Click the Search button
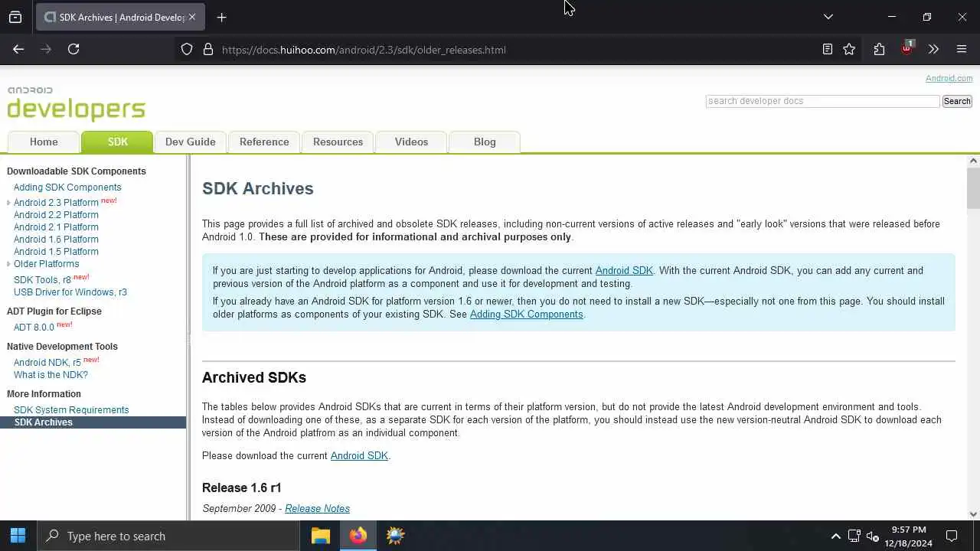The image size is (980, 551). 957,101
